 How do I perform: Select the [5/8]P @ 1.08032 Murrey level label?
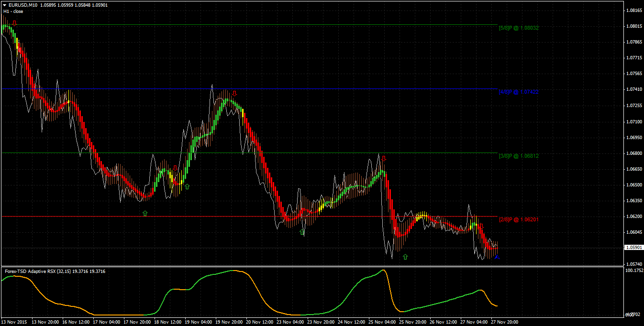[x=519, y=28]
